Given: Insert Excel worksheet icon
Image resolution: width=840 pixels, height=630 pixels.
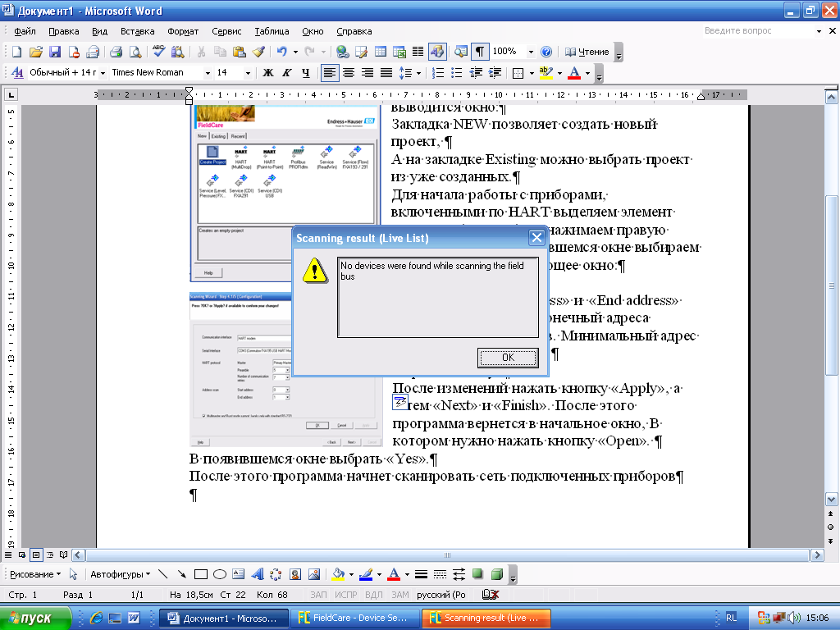Looking at the screenshot, I should point(399,52).
